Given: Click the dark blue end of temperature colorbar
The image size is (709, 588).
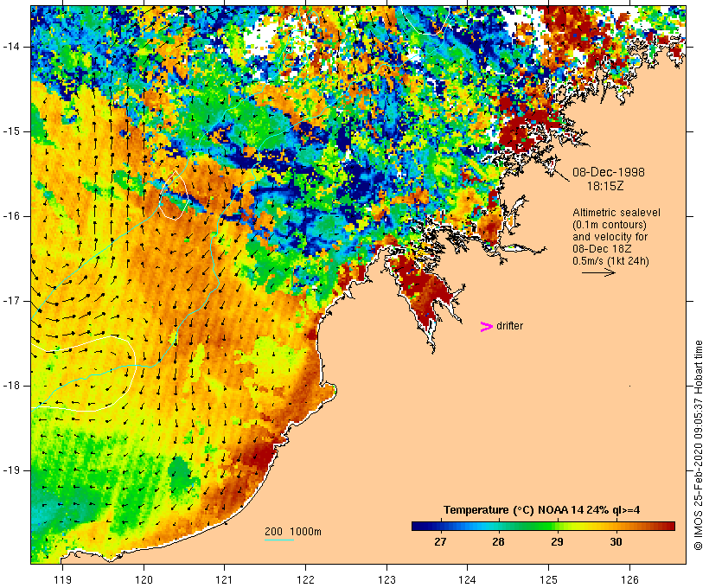Looking at the screenshot, I should pyautogui.click(x=420, y=526).
